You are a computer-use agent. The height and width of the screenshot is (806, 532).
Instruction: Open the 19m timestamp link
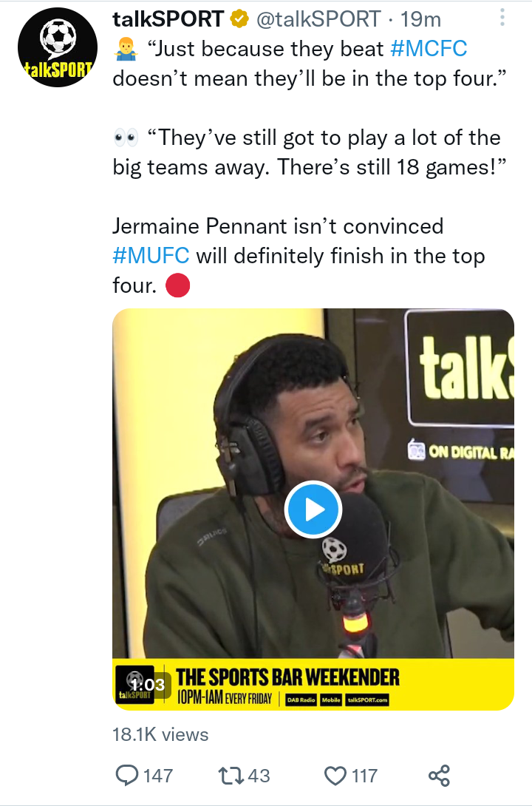(x=420, y=19)
